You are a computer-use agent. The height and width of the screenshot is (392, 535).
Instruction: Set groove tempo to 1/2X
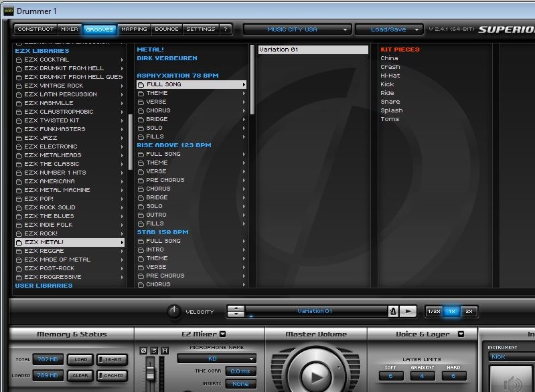coord(434,312)
